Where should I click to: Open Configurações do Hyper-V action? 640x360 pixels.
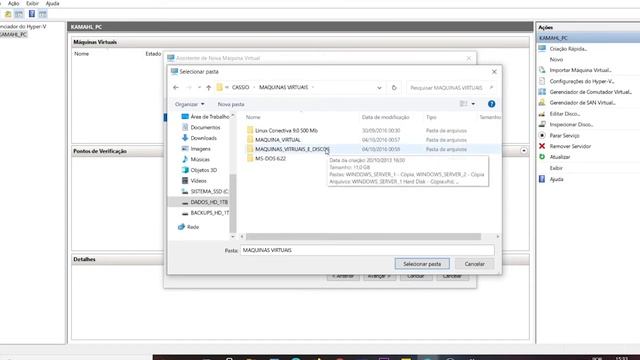pyautogui.click(x=582, y=81)
